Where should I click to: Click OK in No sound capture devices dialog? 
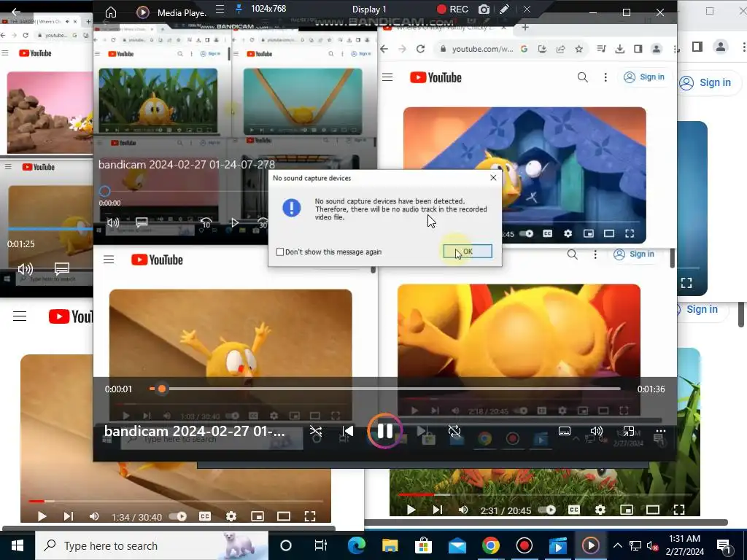[x=468, y=252]
